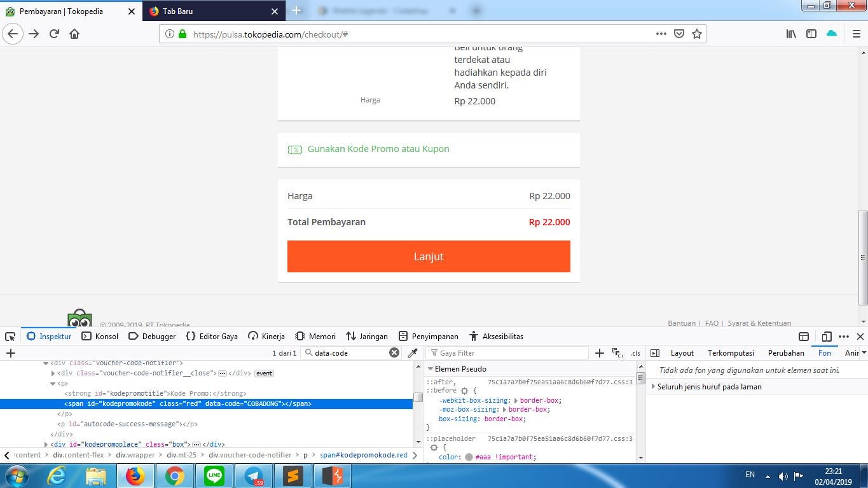Screen dimensions: 868x488
Task: Add a new CSS rule with plus
Action: coord(600,353)
